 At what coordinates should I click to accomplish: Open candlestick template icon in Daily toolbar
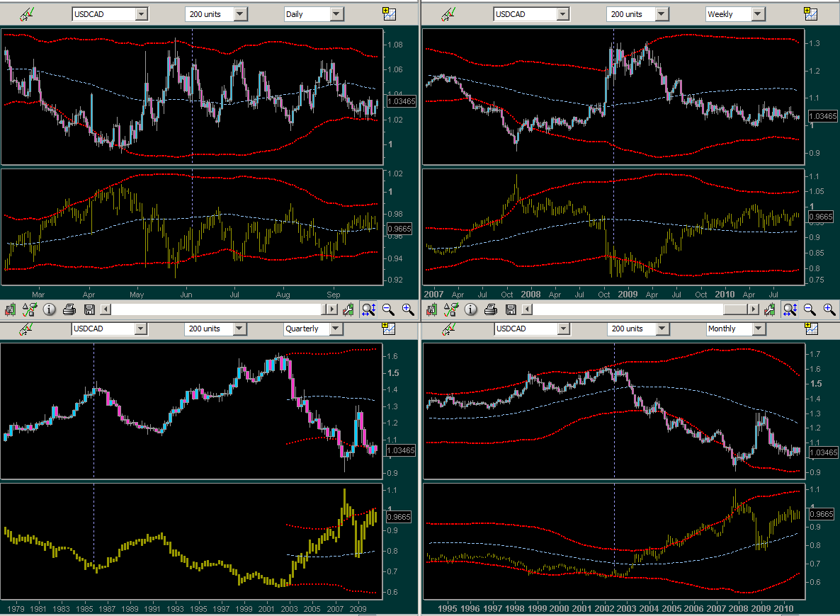tap(10, 309)
